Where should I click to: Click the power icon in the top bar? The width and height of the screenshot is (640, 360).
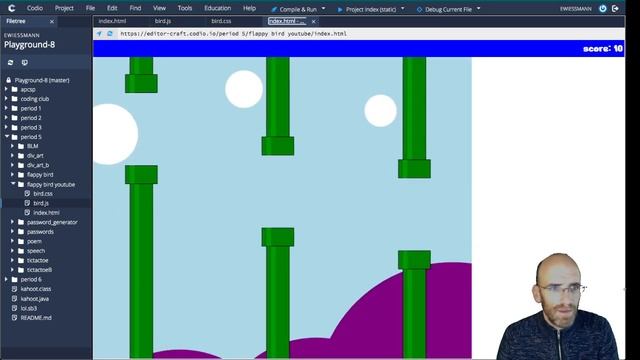tap(603, 9)
